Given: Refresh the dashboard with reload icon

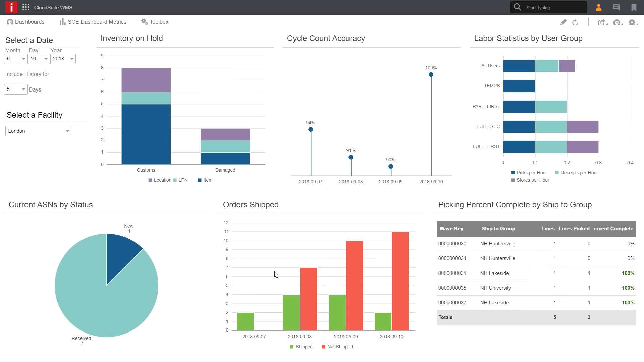Looking at the screenshot, I should [x=575, y=22].
